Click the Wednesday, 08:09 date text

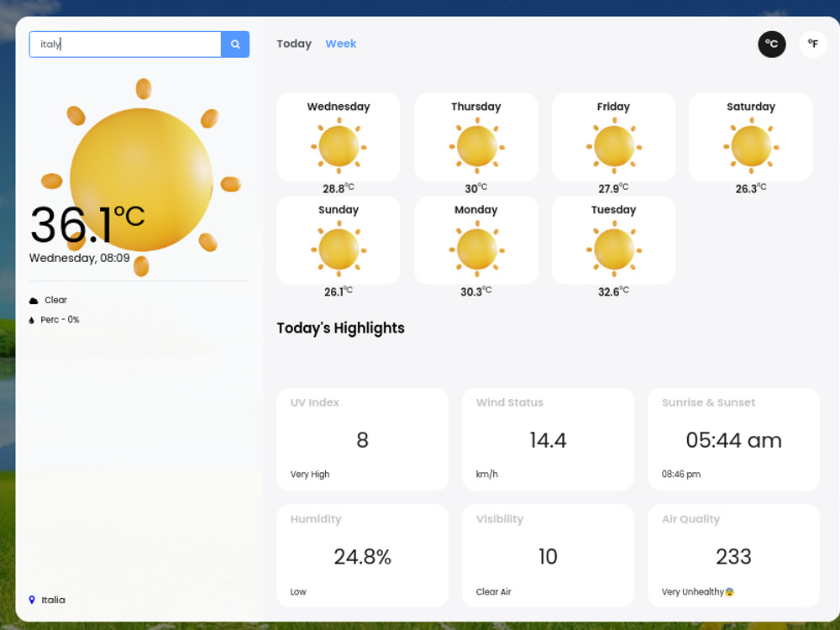point(79,258)
